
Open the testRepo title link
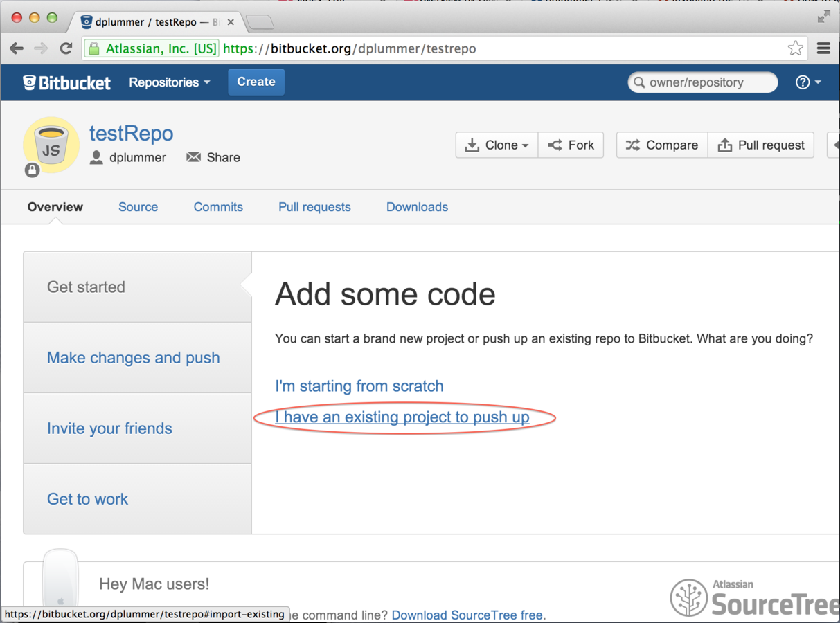tap(132, 133)
